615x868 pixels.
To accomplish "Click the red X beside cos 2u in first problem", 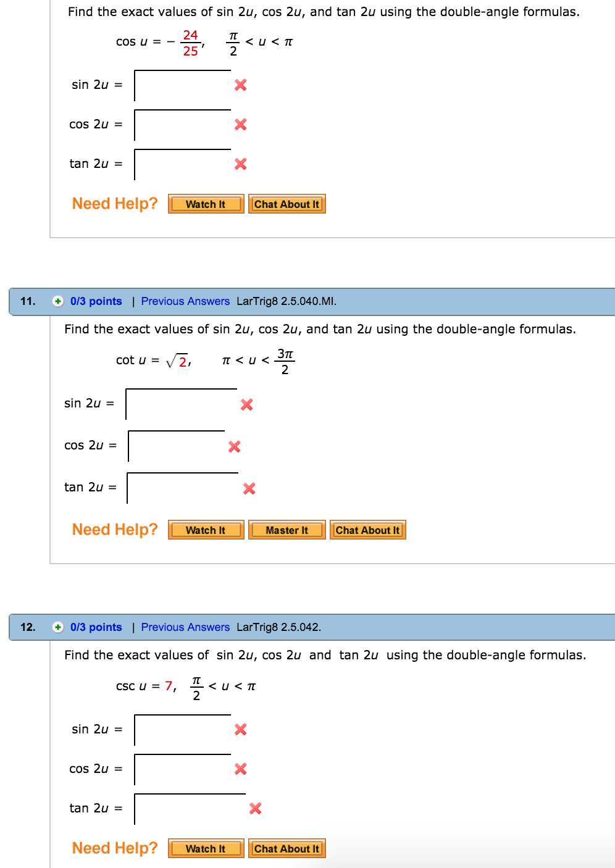I will click(x=240, y=124).
